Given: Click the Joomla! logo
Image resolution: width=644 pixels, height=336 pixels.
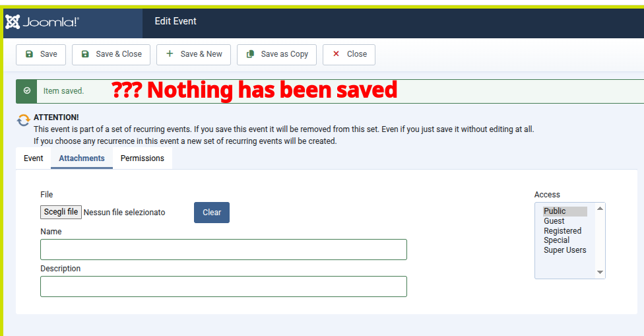Looking at the screenshot, I should 43,22.
